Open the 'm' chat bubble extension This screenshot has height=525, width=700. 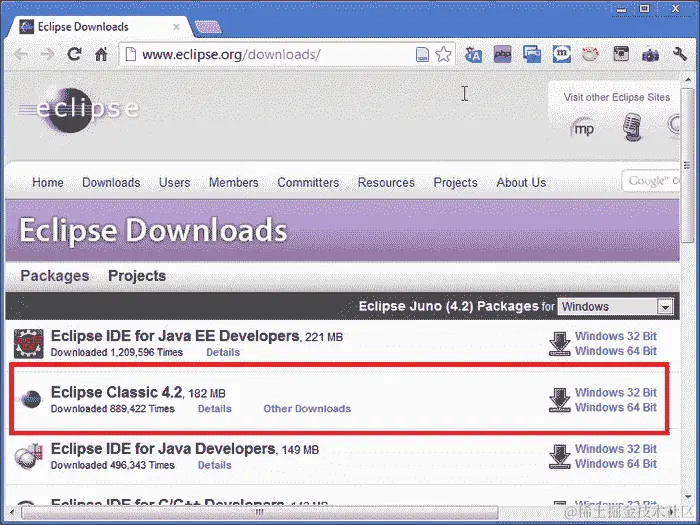click(x=562, y=54)
